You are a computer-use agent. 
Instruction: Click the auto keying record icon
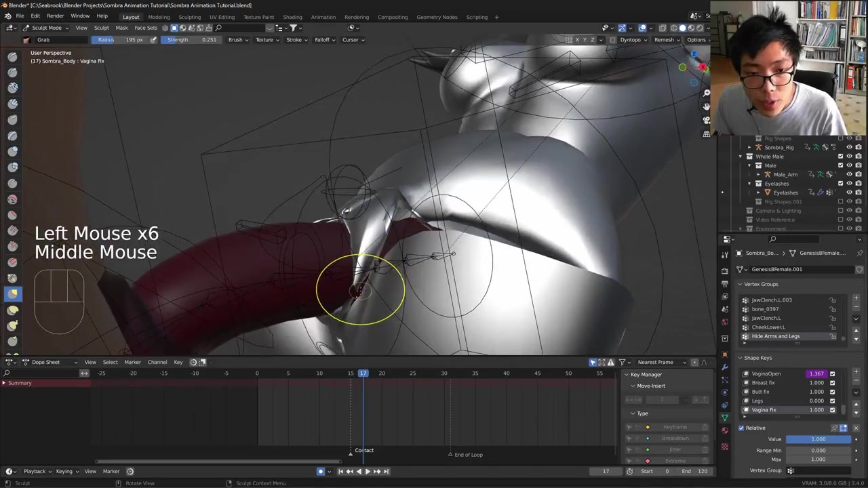pyautogui.click(x=321, y=471)
